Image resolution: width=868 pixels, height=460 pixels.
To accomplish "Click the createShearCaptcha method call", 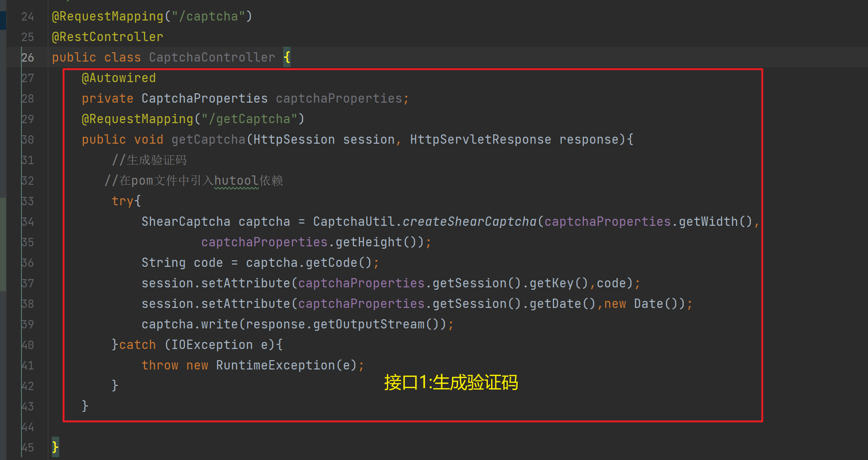I will pos(470,222).
